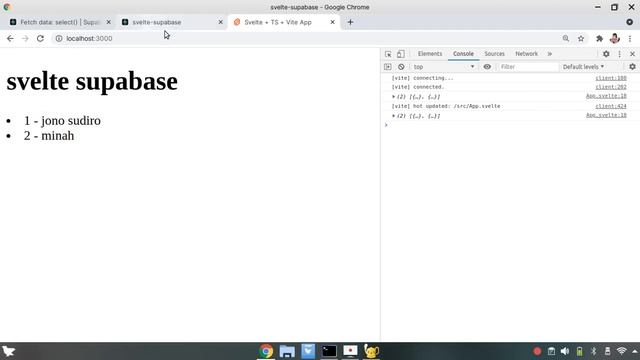The width and height of the screenshot is (640, 360).
Task: Switch to the 'Fetch data: select()' Supabase tab
Action: coord(60,22)
